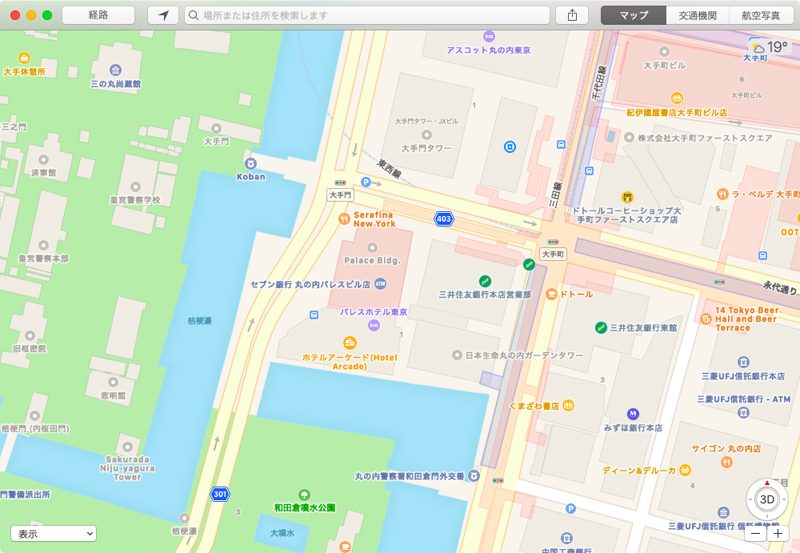Image resolution: width=800 pixels, height=553 pixels.
Task: Select the Hotel Arcade shopping icon
Action: click(349, 342)
